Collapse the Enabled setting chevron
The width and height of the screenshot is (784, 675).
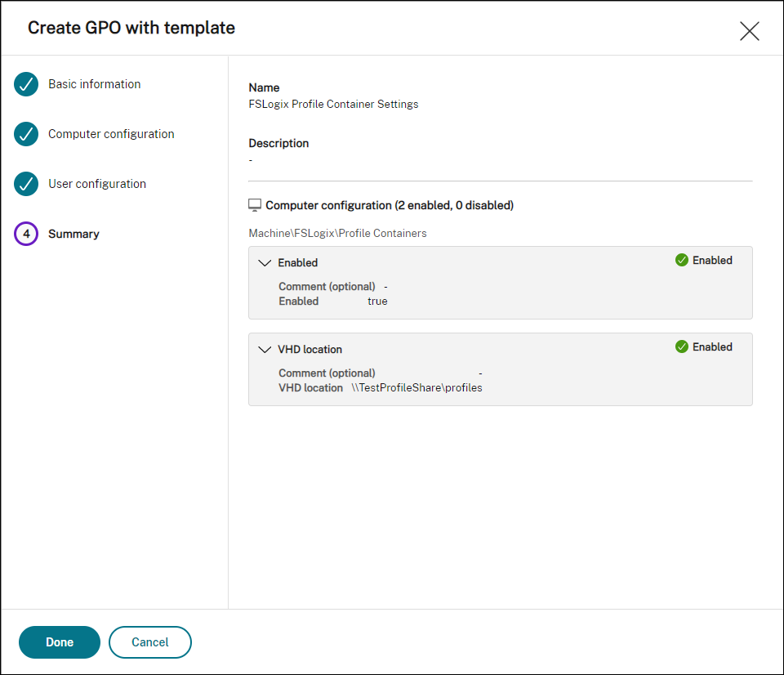(264, 263)
